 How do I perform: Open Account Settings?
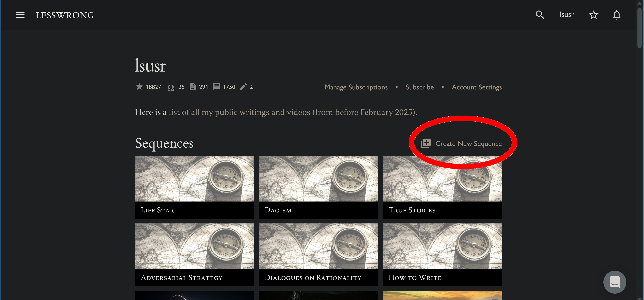tap(476, 87)
